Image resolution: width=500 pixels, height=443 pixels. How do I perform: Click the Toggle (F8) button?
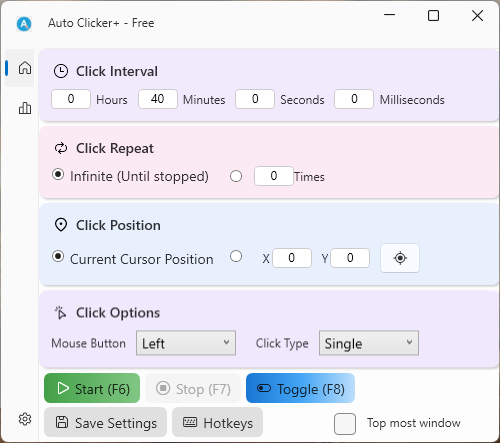(300, 388)
